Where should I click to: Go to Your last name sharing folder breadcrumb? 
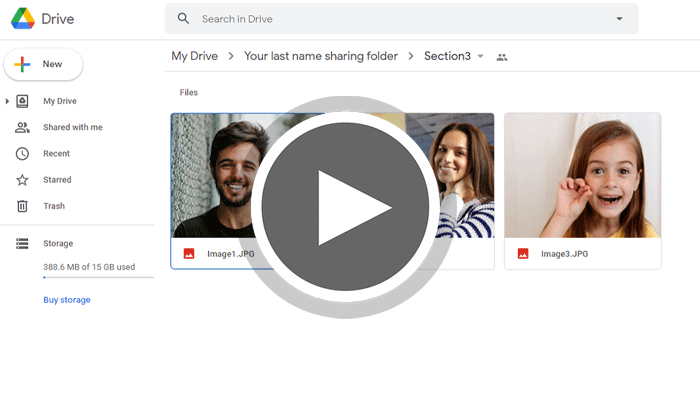pyautogui.click(x=321, y=56)
